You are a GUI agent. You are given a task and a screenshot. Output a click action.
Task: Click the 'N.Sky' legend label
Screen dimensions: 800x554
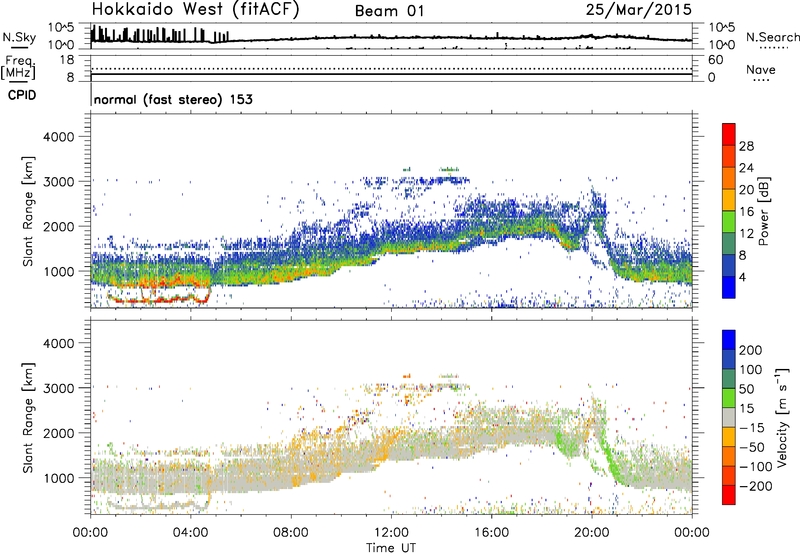click(x=19, y=37)
